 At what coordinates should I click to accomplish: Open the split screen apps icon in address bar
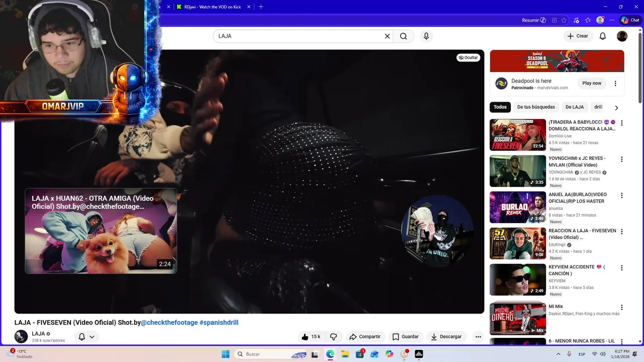[554, 20]
